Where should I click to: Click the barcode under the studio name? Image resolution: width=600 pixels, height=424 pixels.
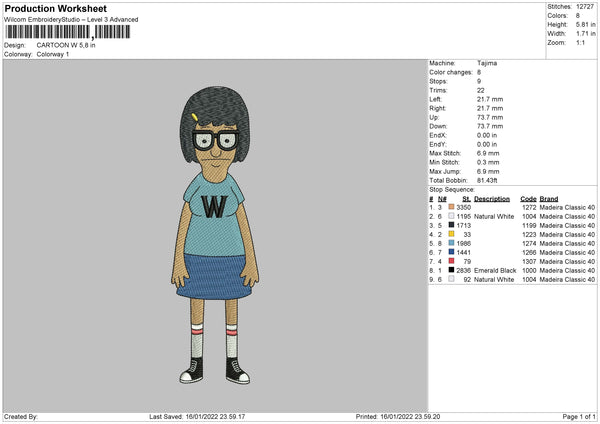(x=68, y=32)
